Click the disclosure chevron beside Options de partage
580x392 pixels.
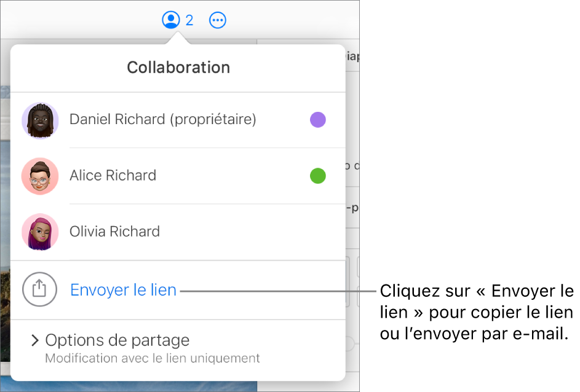35,340
